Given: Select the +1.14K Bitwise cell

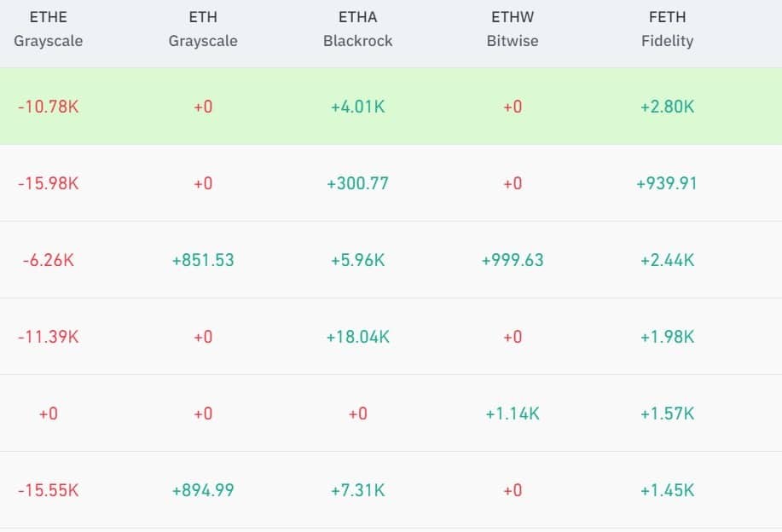Looking at the screenshot, I should click(x=513, y=413).
